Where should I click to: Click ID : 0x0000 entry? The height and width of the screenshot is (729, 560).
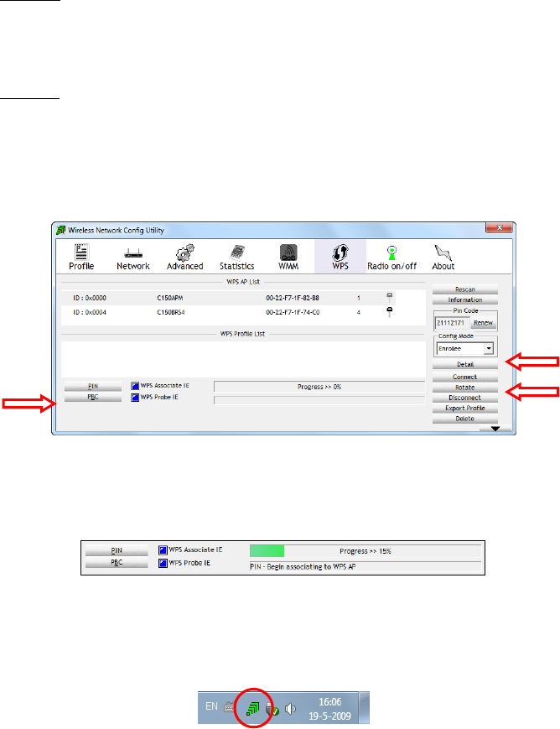point(89,298)
